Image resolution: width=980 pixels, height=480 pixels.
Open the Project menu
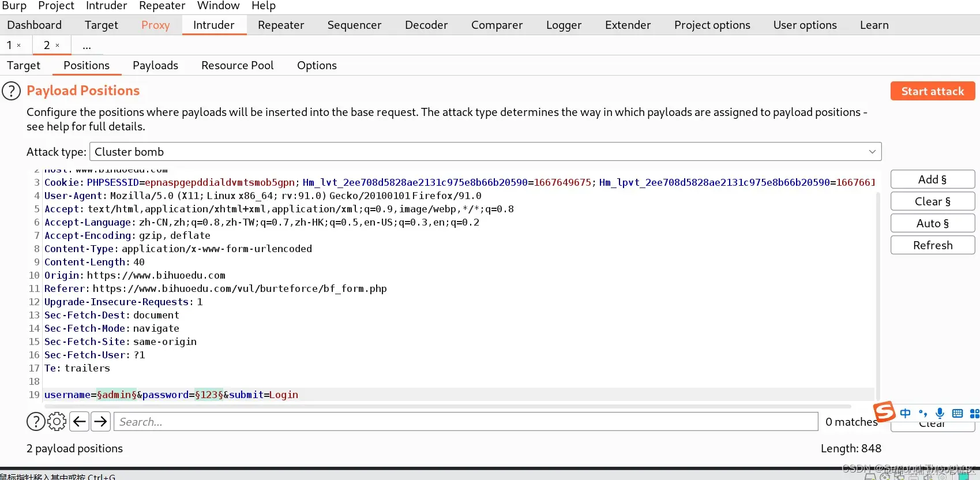pyautogui.click(x=56, y=6)
